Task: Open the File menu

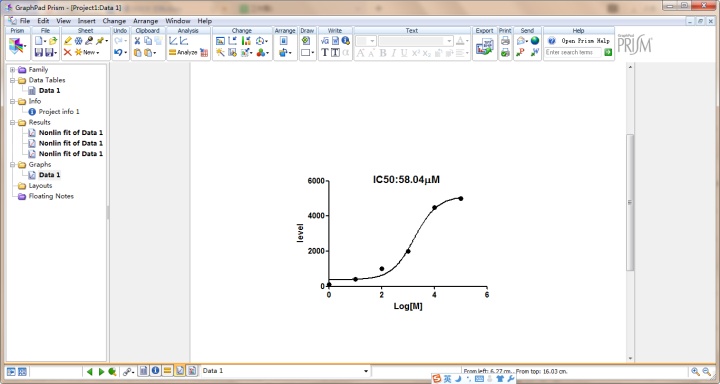Action: click(x=24, y=21)
